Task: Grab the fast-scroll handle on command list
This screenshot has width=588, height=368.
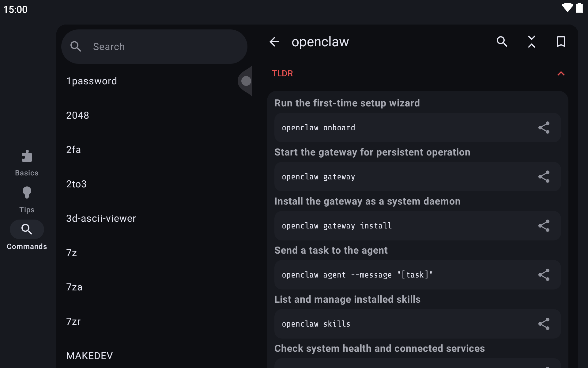Action: 245,81
